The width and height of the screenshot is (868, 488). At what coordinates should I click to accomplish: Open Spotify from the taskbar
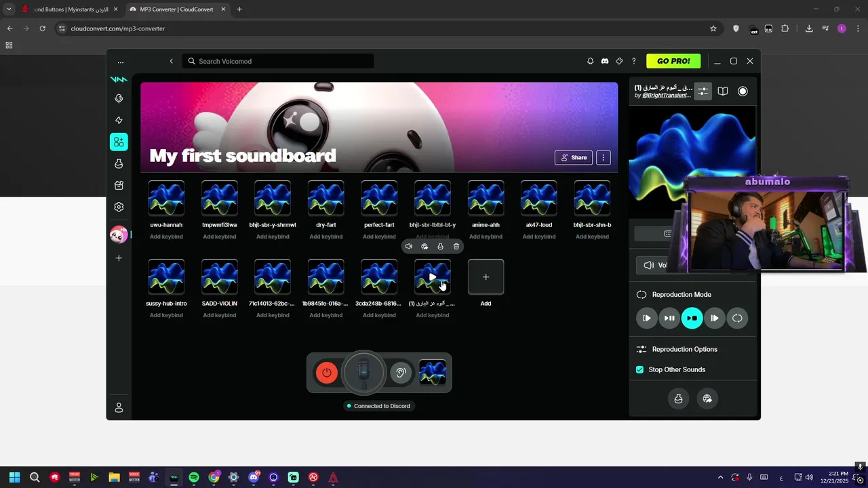click(x=194, y=477)
